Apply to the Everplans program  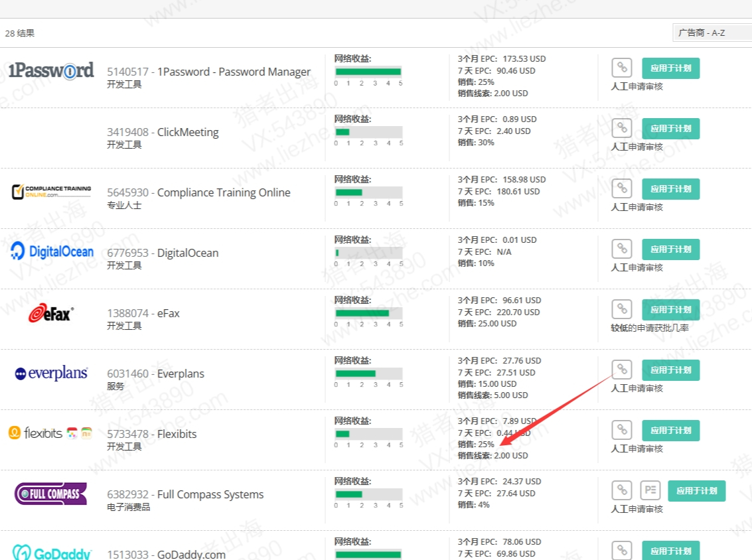tap(670, 370)
